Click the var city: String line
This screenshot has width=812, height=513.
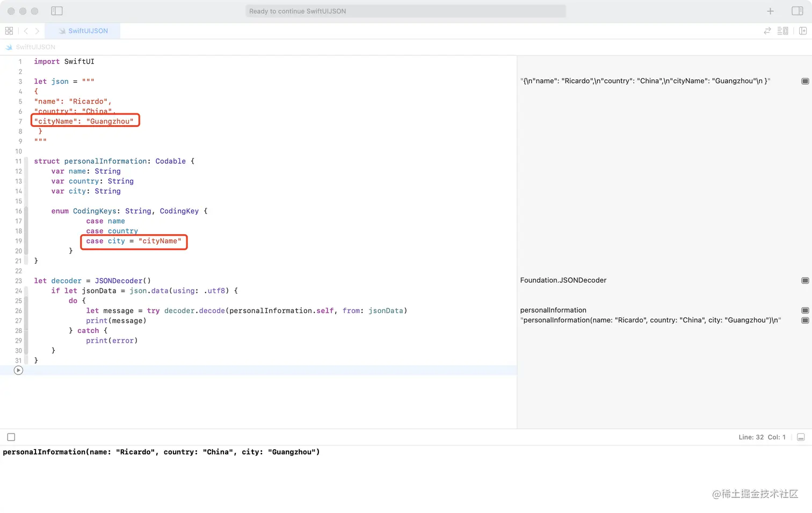[x=86, y=191]
